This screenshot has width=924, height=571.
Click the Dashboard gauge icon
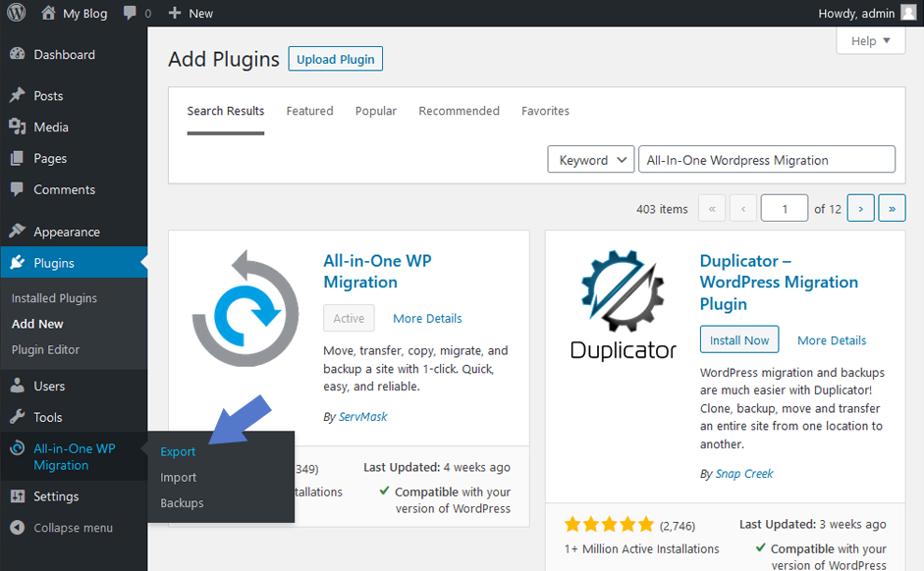(17, 54)
